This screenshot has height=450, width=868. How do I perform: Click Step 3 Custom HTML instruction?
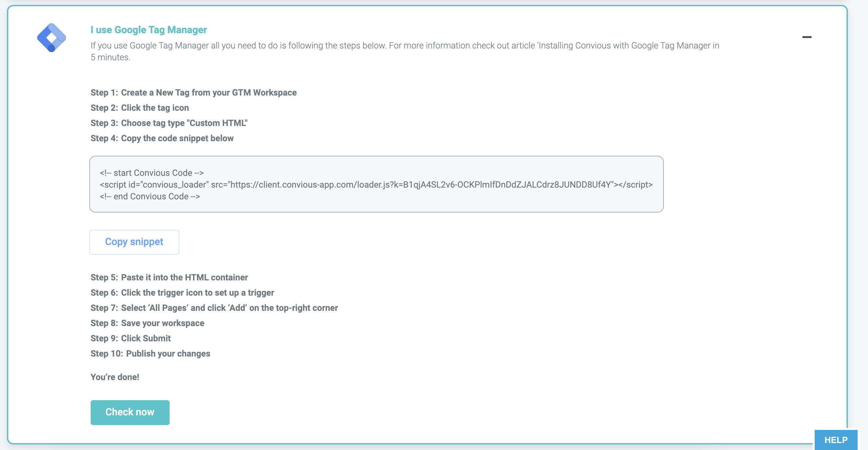click(169, 123)
